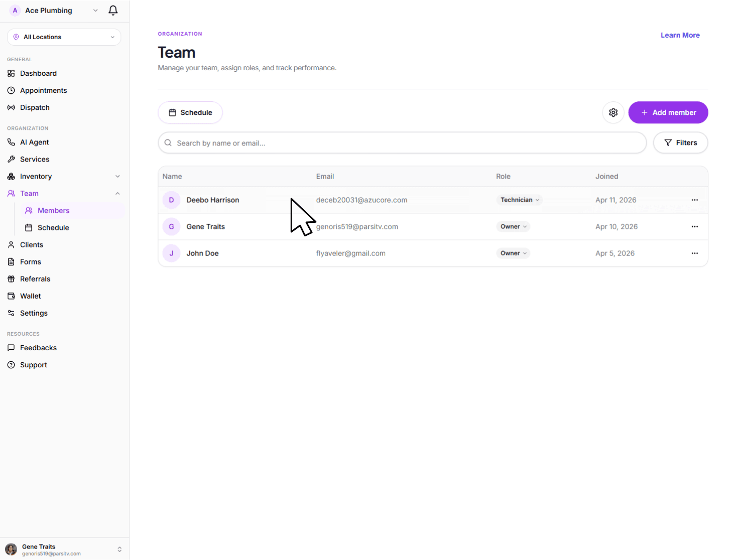Open the Dispatch page
The image size is (735, 560).
pos(35,107)
